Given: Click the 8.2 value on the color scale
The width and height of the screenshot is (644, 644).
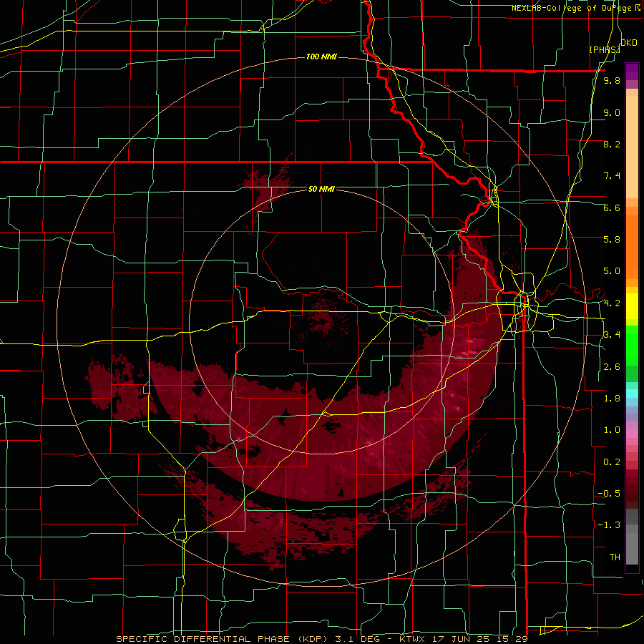Looking at the screenshot, I should click(x=612, y=144).
